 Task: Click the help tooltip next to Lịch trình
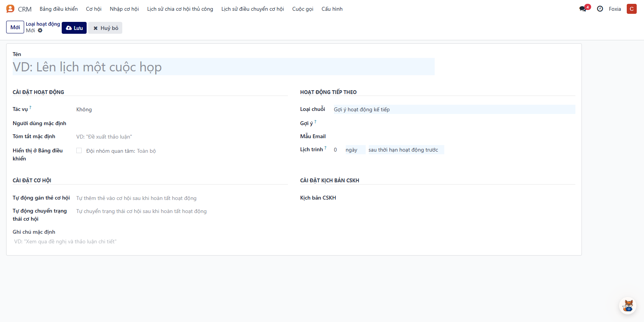click(x=325, y=148)
